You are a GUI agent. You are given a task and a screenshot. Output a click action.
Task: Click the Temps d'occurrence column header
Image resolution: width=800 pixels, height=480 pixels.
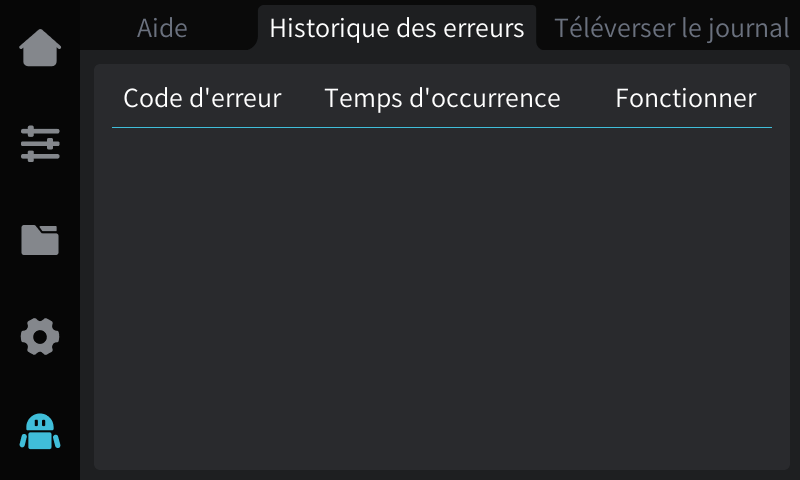(442, 98)
